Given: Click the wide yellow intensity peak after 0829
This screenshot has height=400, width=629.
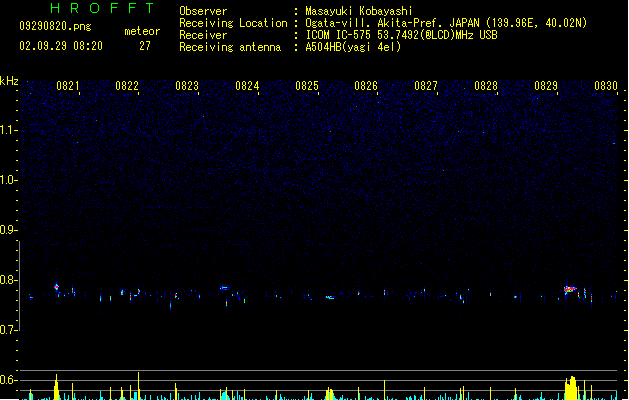Looking at the screenshot, I should click(x=571, y=388).
